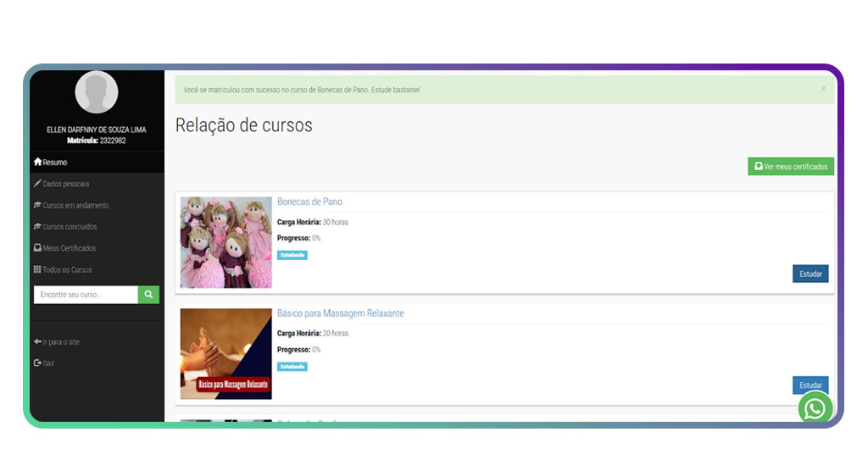
Task: Click Progresso 0% under Bonecas de Pano
Action: [299, 238]
